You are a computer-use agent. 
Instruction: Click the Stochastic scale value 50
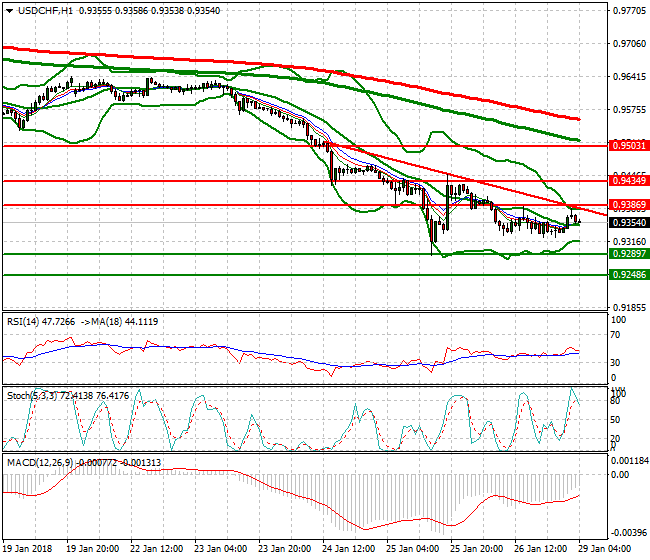pyautogui.click(x=616, y=419)
